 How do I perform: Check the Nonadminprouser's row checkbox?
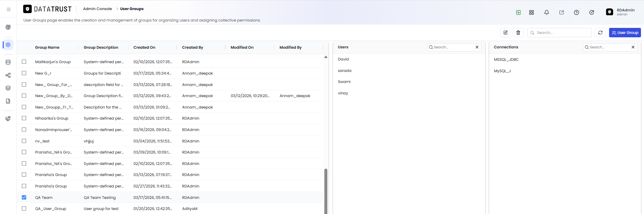coord(24,130)
